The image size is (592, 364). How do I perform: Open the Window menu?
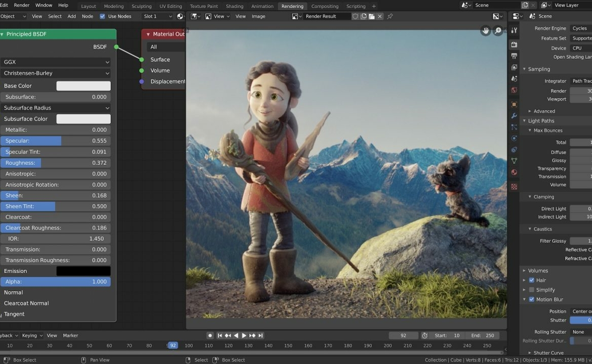point(44,5)
